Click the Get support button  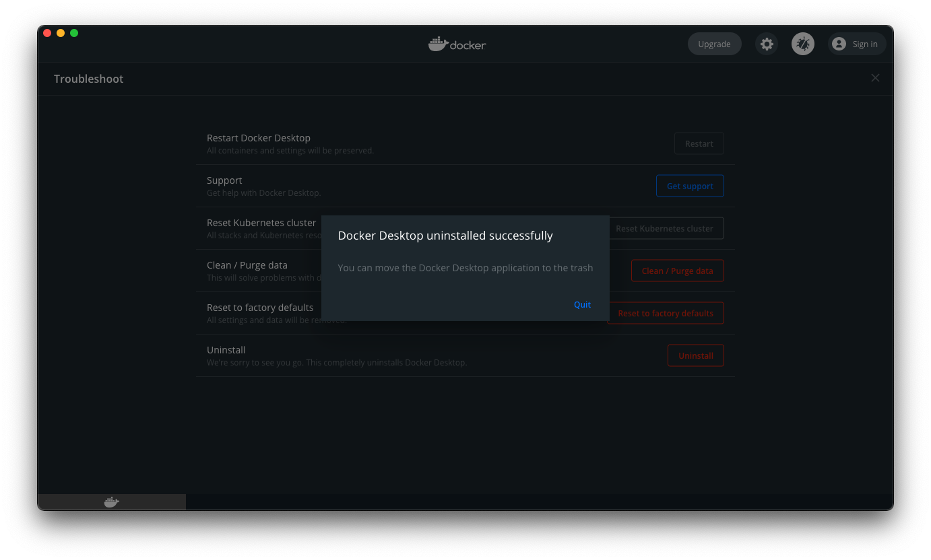[690, 186]
